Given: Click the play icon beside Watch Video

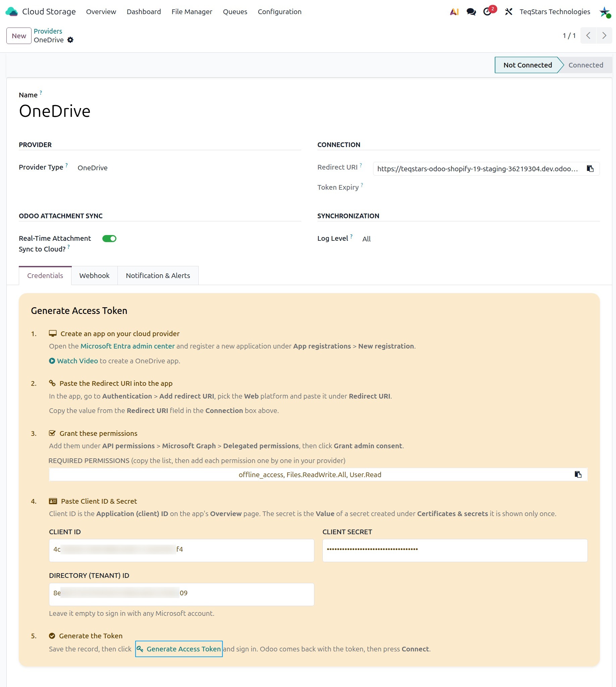Looking at the screenshot, I should point(52,361).
